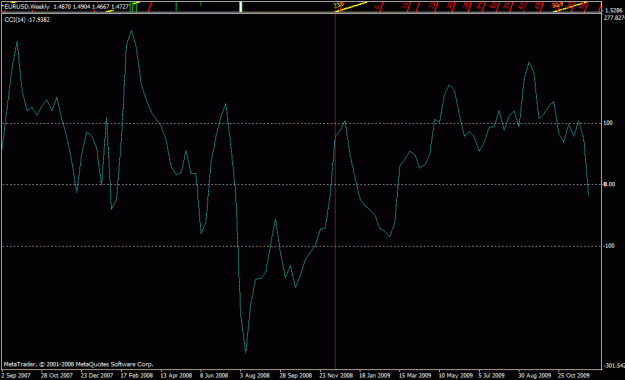Click the 5 Jul 2009 date label
The width and height of the screenshot is (625, 380).
tap(491, 376)
